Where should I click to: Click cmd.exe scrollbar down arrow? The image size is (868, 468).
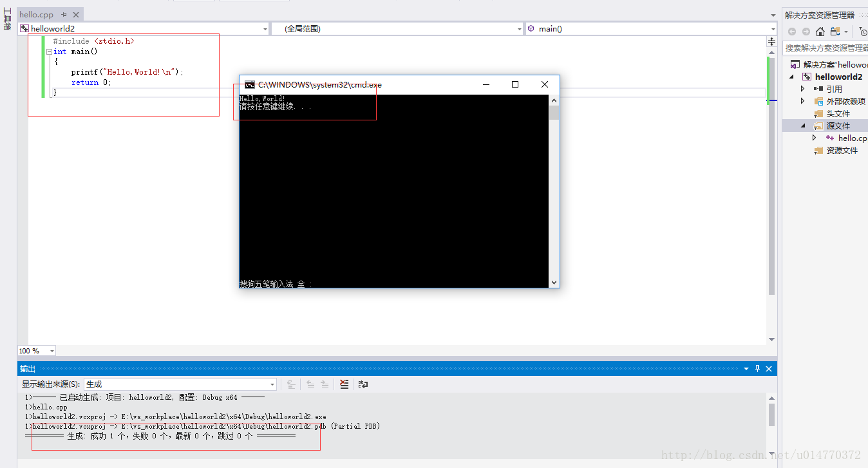(554, 282)
